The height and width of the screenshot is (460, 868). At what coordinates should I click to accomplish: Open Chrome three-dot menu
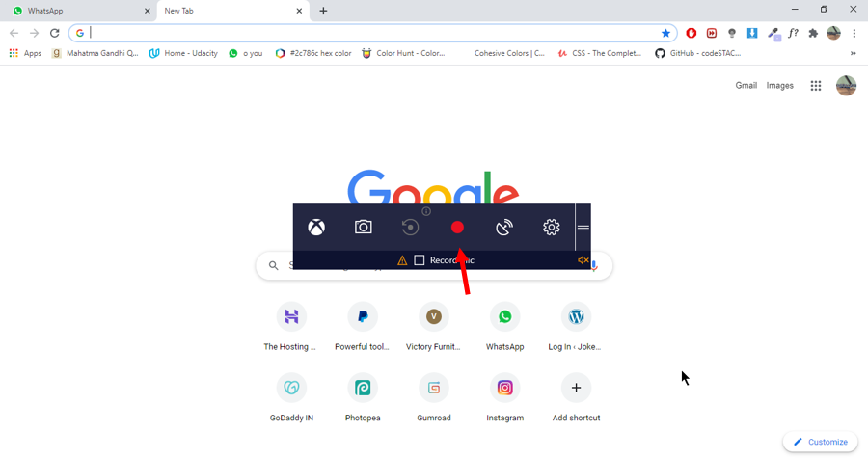click(x=854, y=33)
